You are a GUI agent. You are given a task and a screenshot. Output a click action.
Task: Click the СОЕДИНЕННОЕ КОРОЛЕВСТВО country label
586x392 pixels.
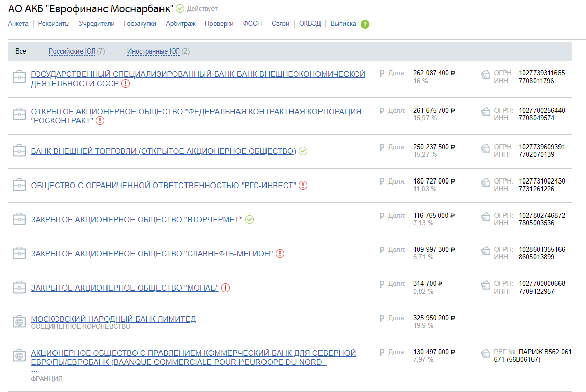(x=81, y=327)
